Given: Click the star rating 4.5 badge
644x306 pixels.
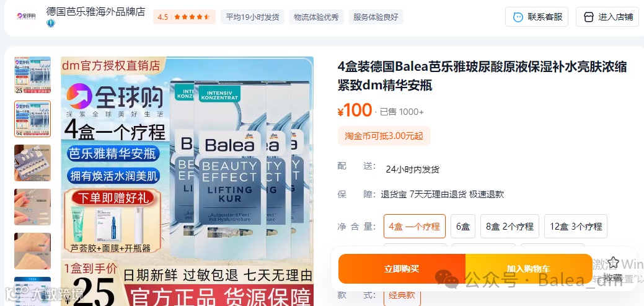Looking at the screenshot, I should tap(184, 17).
